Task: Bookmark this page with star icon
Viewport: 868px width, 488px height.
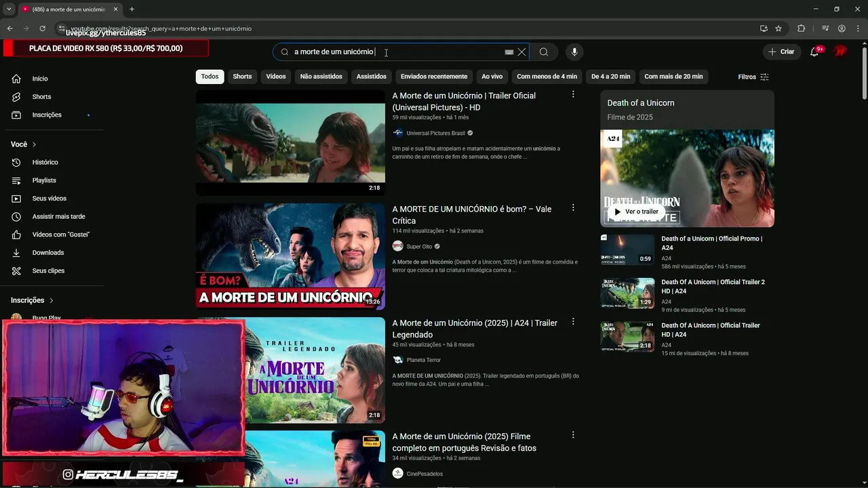Action: tap(778, 28)
